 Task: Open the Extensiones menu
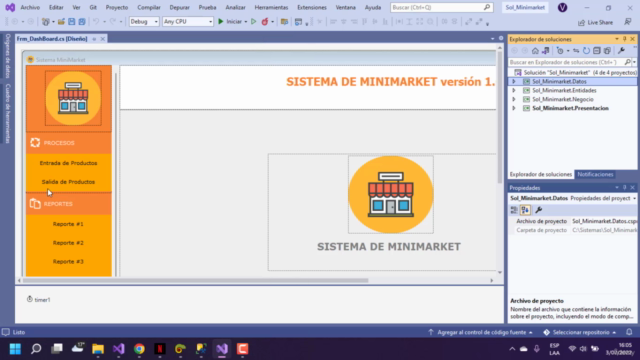click(x=312, y=7)
